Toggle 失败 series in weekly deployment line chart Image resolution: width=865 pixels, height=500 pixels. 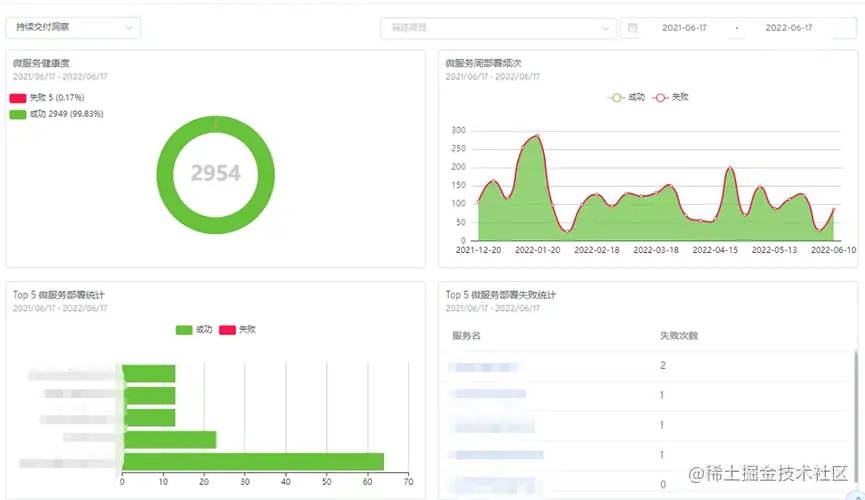click(670, 97)
